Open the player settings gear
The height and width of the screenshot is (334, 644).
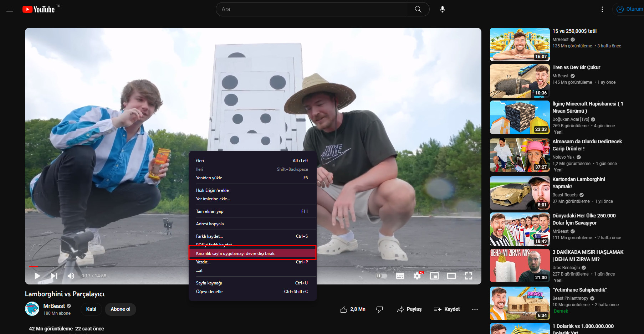(x=417, y=276)
